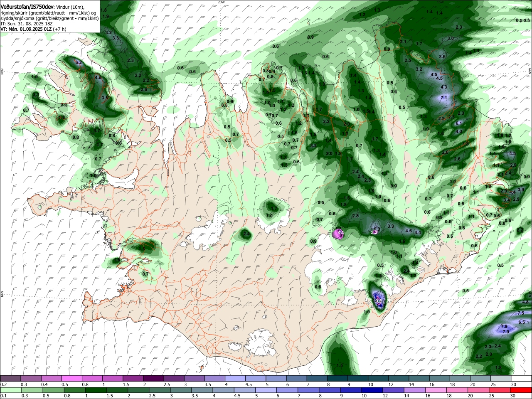Image resolution: width=532 pixels, height=399 pixels.
Task: Click the magenta snow marker in the central highlands
Action: [338, 234]
